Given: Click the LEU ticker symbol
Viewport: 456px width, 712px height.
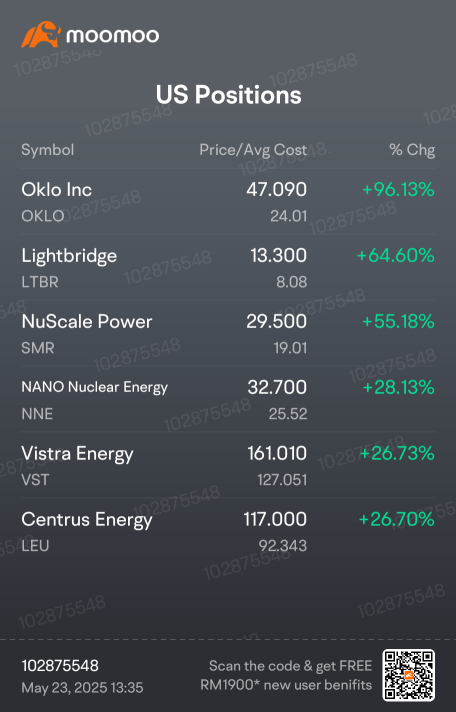Looking at the screenshot, I should pos(35,545).
